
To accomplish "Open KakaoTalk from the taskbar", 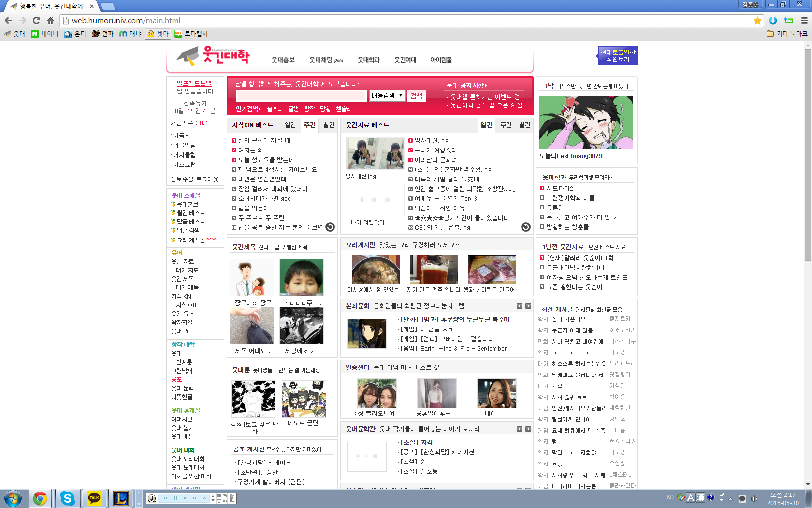I will (94, 498).
